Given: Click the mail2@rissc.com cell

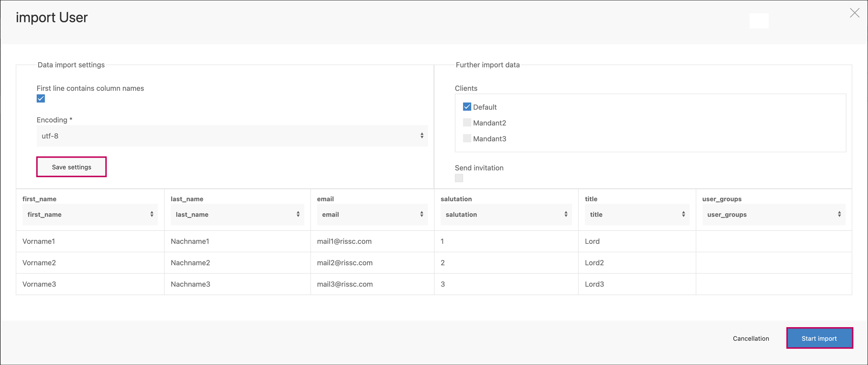Looking at the screenshot, I should pos(344,263).
